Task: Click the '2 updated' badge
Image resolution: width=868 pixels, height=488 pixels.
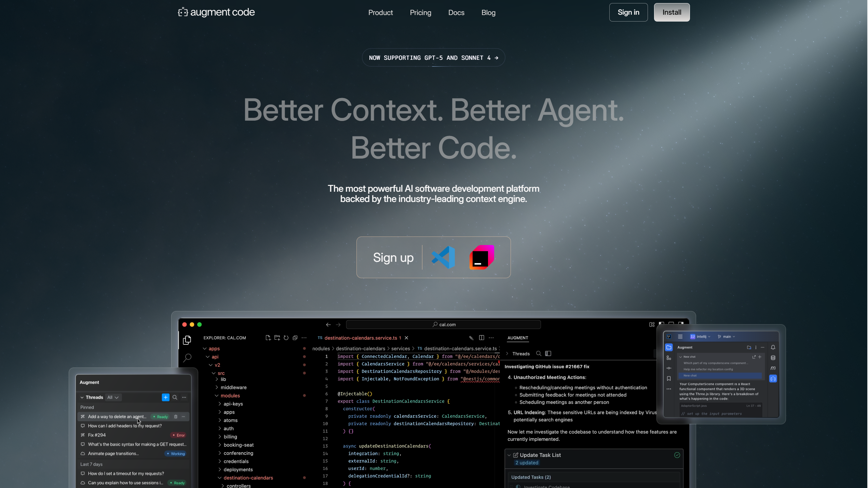Action: (x=527, y=463)
